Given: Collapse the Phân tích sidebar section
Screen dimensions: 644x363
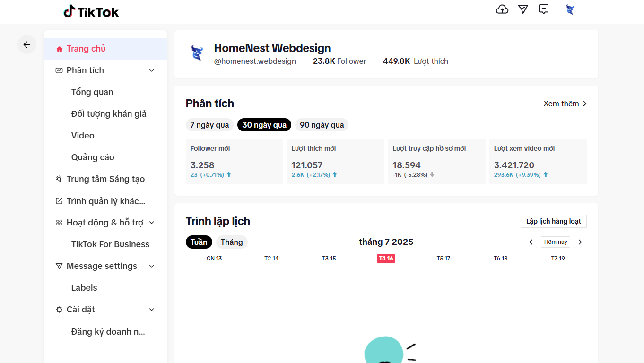Looking at the screenshot, I should pos(152,70).
